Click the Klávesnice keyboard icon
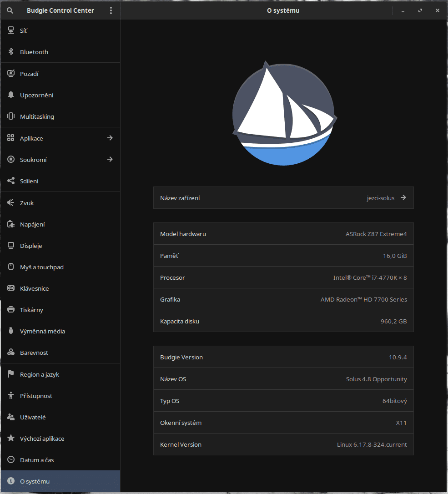 (x=11, y=288)
